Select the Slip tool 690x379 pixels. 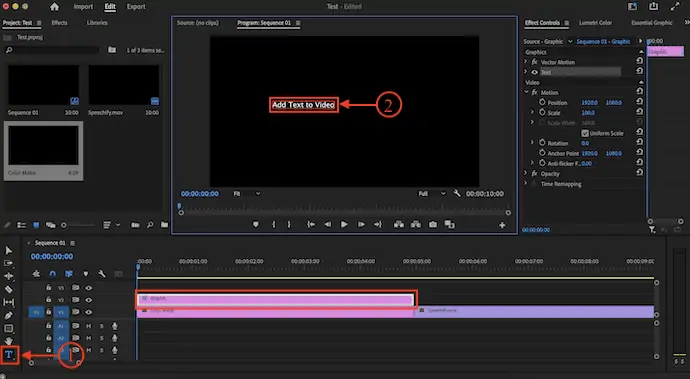tap(8, 302)
